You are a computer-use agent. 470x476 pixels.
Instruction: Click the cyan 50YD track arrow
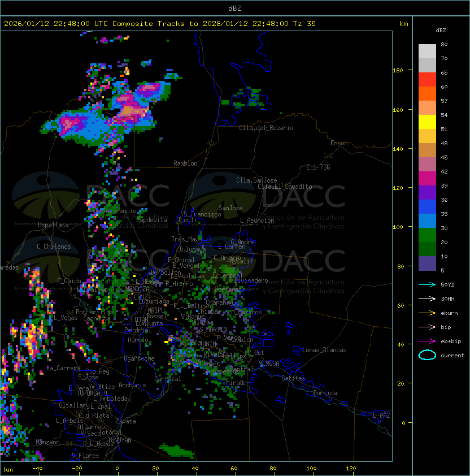(427, 284)
